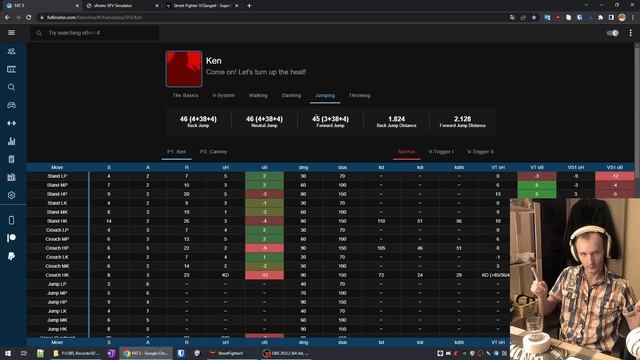This screenshot has height=360, width=640.
Task: Reload the page with the refresh icon
Action: click(29, 18)
